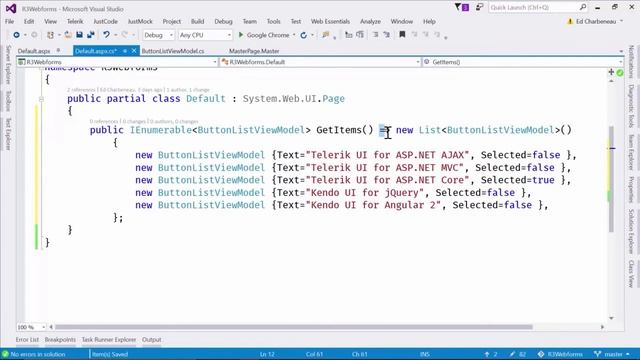Image resolution: width=640 pixels, height=360 pixels.
Task: Click the Navigate Backward toolbar icon
Action: (16, 35)
